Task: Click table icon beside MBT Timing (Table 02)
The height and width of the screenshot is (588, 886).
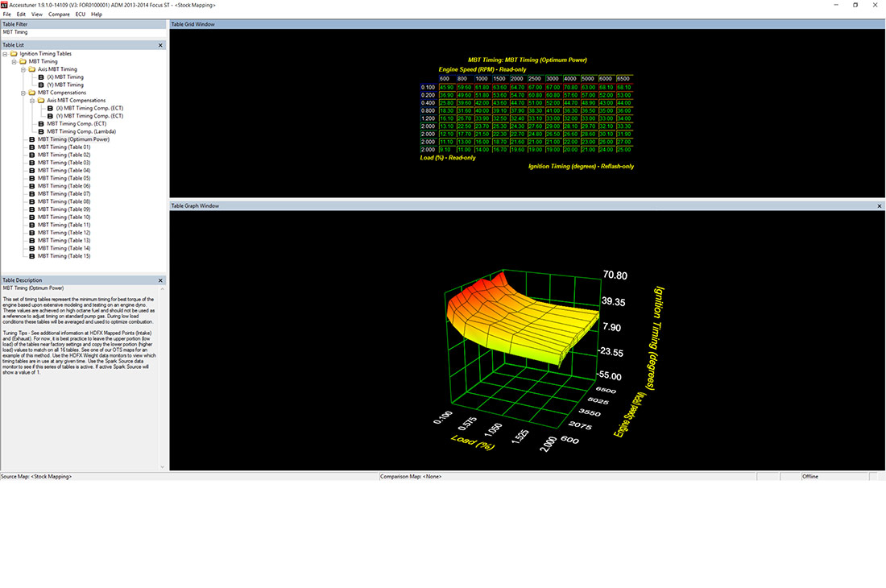Action: 31,155
